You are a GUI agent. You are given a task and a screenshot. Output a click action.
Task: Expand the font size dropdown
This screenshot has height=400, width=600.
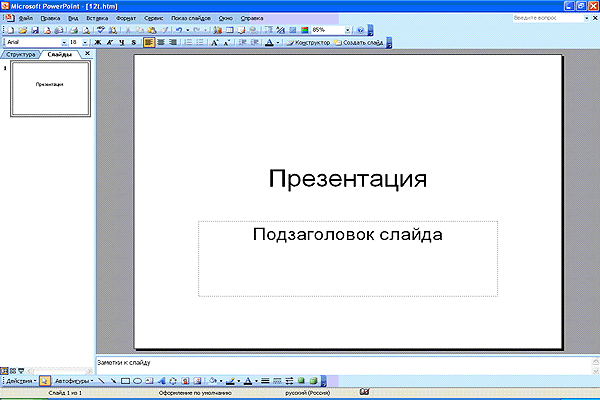85,42
